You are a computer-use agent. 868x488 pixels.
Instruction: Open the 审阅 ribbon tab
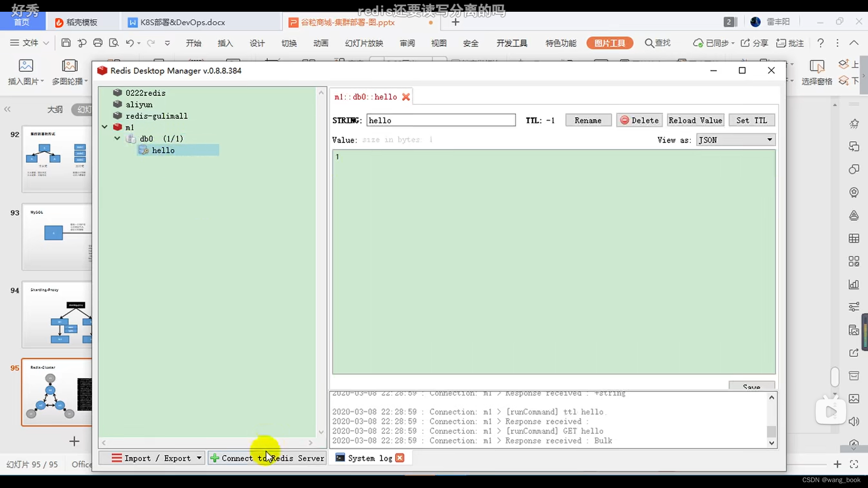(407, 43)
